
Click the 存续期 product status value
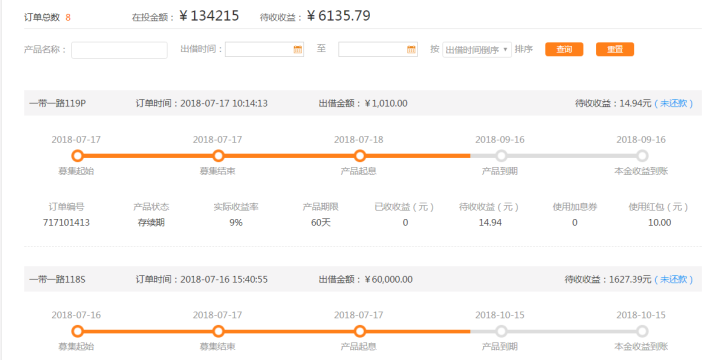point(152,223)
